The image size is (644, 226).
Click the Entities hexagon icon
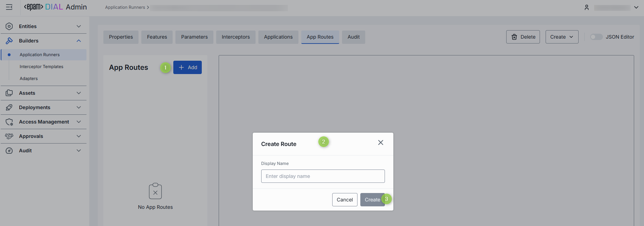(x=9, y=26)
